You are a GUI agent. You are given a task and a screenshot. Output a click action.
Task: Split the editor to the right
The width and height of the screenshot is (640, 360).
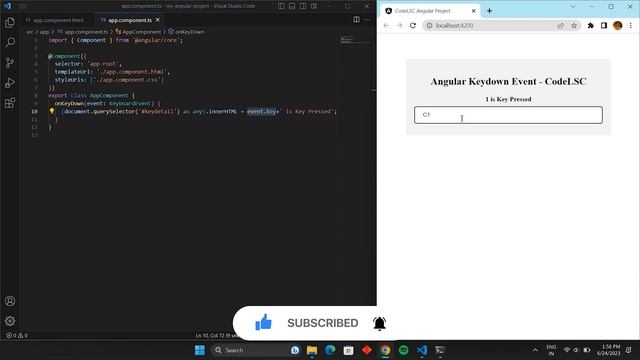tap(356, 20)
